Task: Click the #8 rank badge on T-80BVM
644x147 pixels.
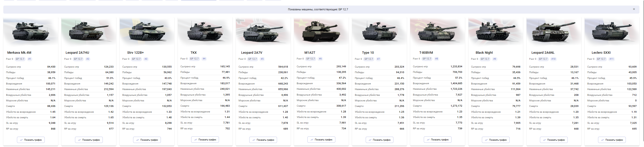Action: [x=436, y=59]
